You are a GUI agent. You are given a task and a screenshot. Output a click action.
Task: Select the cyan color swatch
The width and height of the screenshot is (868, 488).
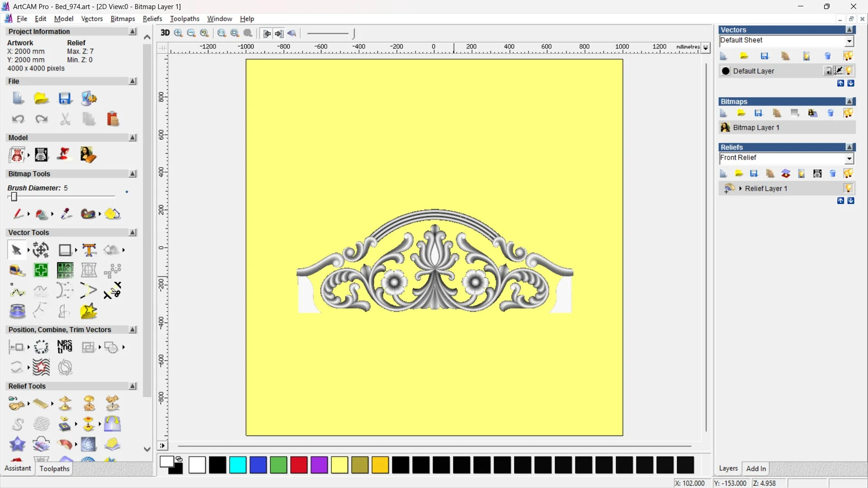pos(238,465)
